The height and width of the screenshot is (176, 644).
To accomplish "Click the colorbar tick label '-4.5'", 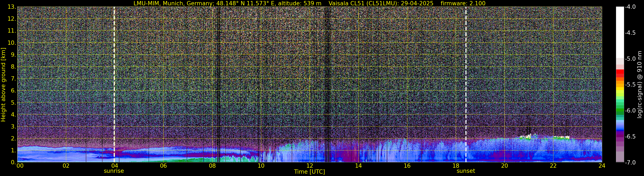I will (x=630, y=33).
